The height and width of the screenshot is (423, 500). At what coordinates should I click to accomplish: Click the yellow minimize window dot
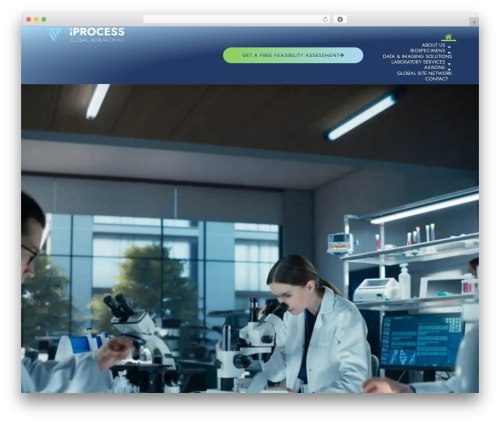tap(36, 19)
